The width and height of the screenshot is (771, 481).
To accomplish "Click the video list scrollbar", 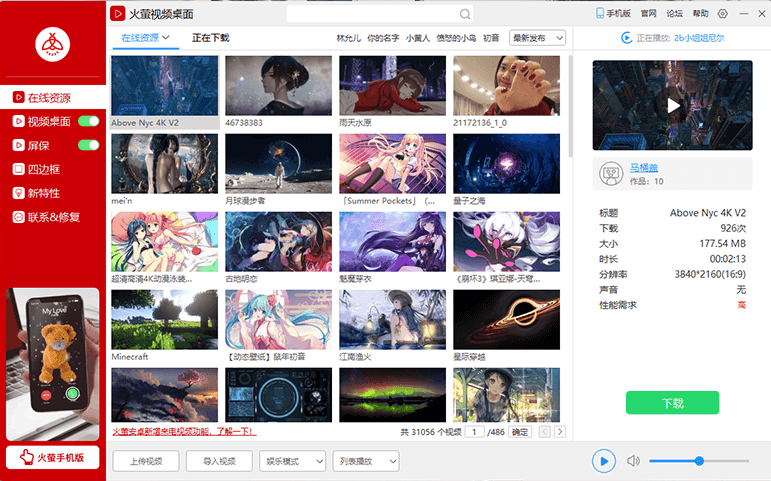I will [x=570, y=106].
